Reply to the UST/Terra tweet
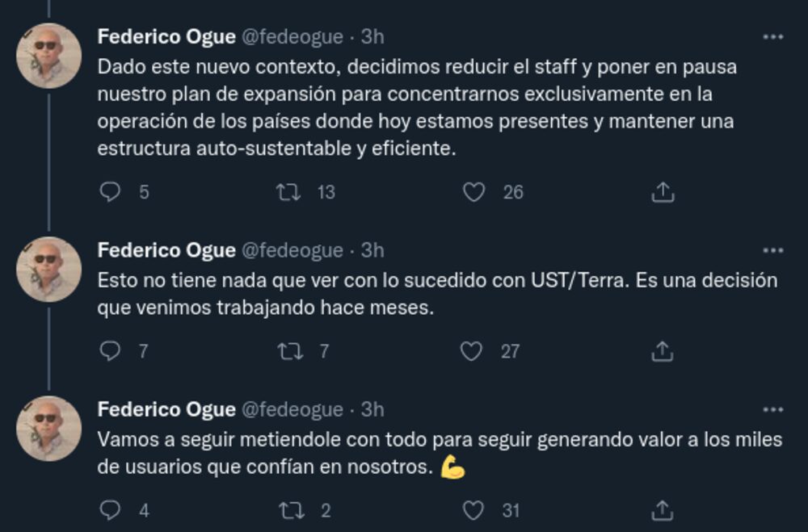This screenshot has height=532, width=808. tap(109, 351)
